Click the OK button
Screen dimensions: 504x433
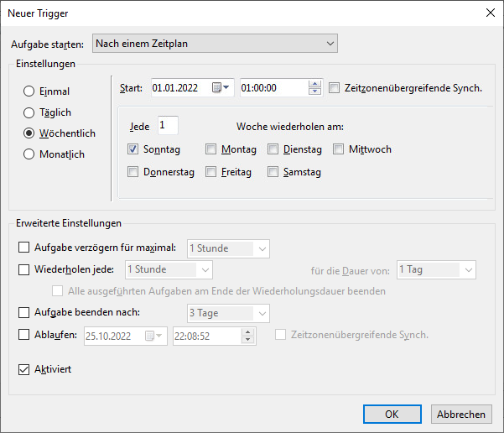click(392, 414)
